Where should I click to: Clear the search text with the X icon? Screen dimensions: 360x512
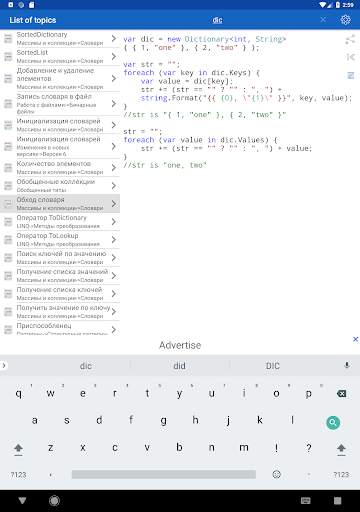pyautogui.click(x=323, y=20)
